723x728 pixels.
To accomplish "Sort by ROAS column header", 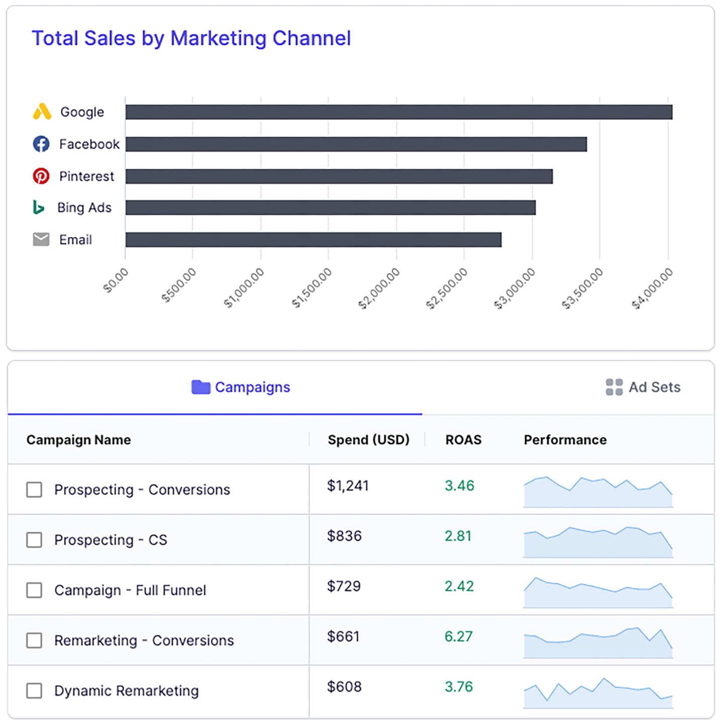I will [x=464, y=440].
